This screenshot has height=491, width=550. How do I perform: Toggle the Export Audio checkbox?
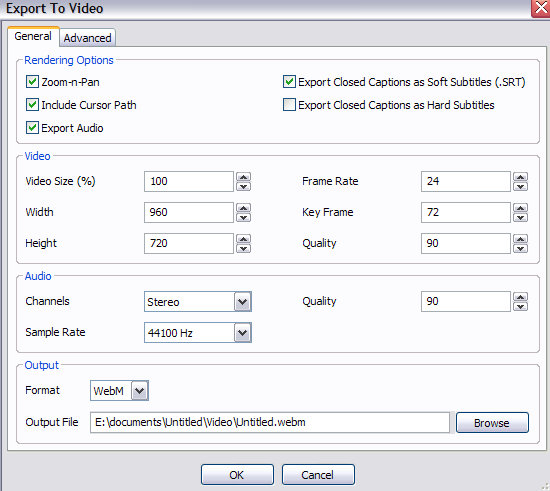pyautogui.click(x=32, y=128)
